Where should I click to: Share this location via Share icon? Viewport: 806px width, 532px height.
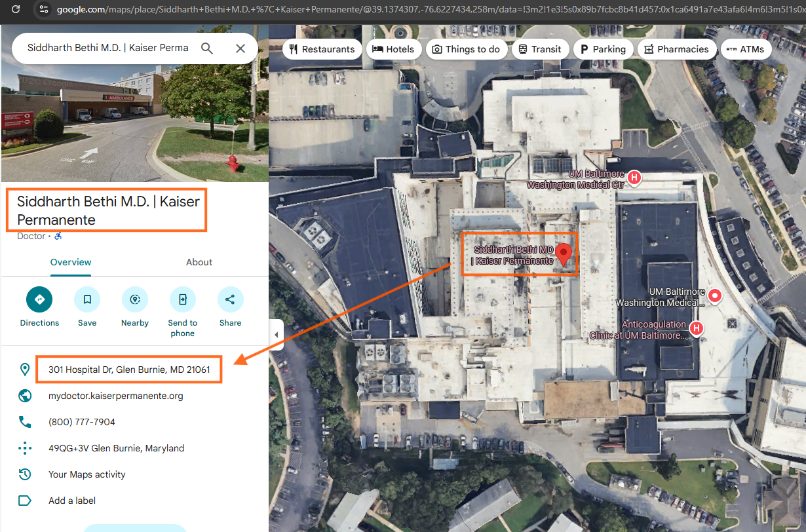[230, 299]
